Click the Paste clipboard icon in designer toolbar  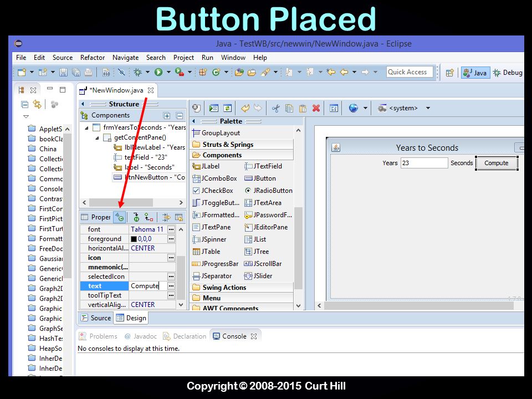[x=303, y=108]
